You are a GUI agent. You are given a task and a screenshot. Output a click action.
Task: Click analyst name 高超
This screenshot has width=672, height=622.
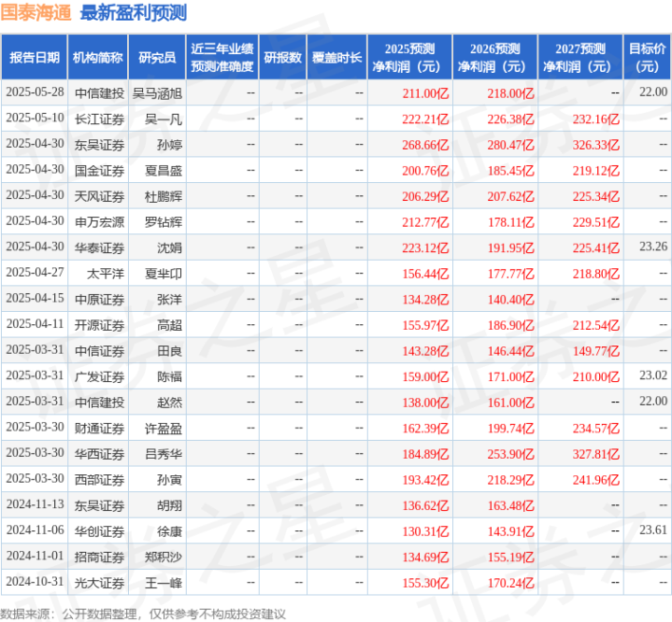coord(169,325)
